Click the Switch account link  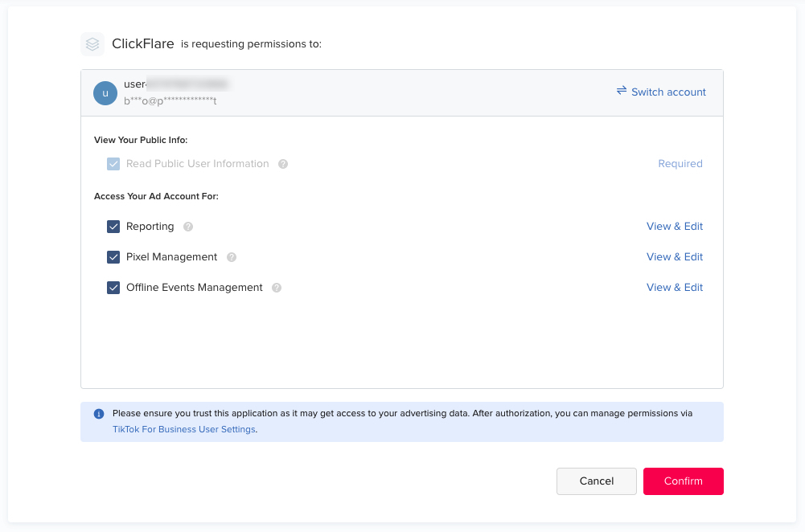(x=661, y=92)
